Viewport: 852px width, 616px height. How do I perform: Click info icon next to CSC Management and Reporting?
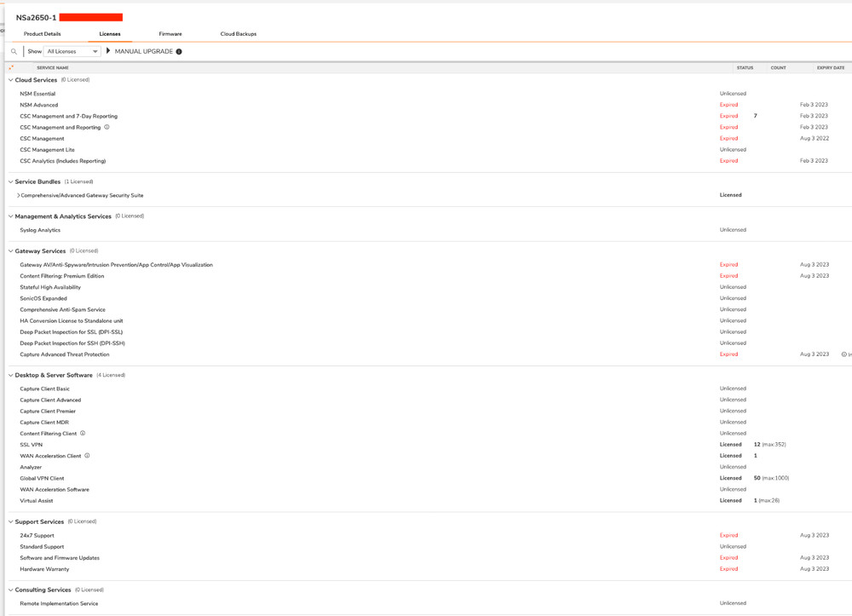pyautogui.click(x=106, y=127)
